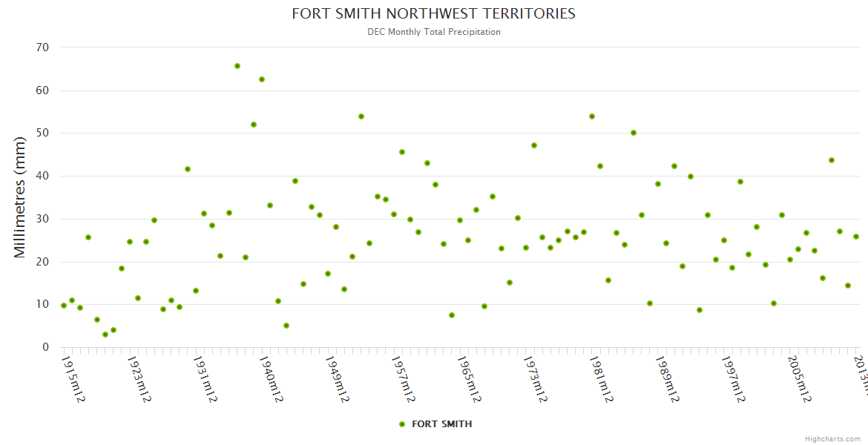This screenshot has height=445, width=868.
Task: Toggle the FORT SMITH series legend label
Action: (x=441, y=424)
